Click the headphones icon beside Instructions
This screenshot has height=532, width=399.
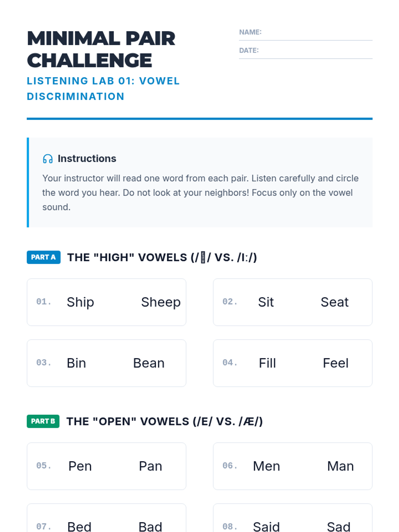(48, 159)
